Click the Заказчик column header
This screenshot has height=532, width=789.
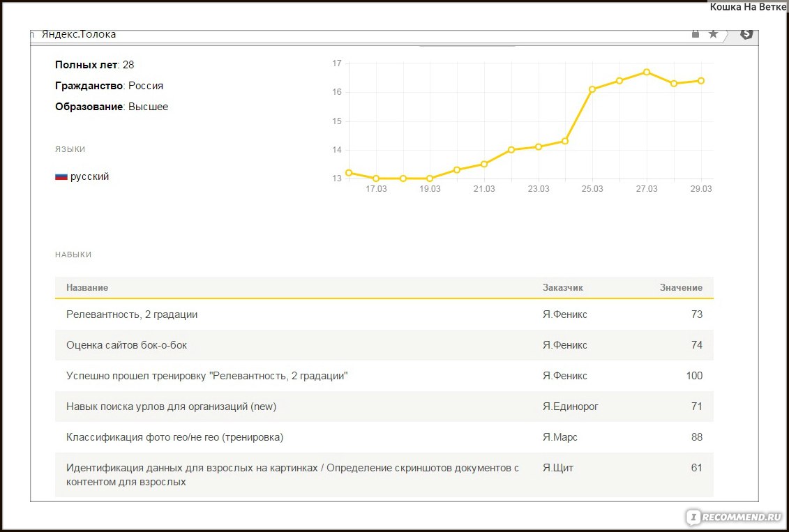click(562, 287)
